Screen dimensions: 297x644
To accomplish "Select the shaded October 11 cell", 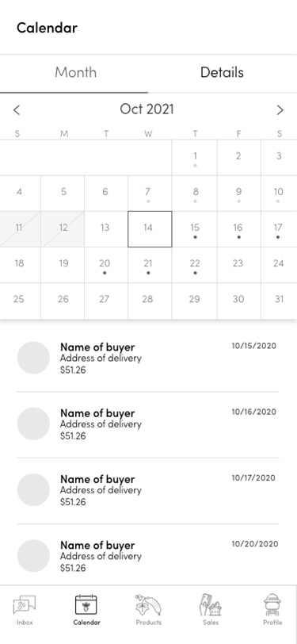I will pos(20,229).
